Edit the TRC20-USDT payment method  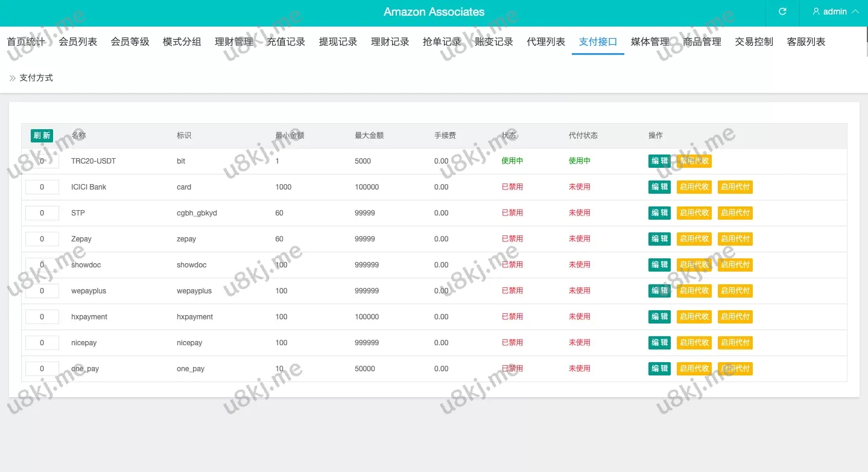659,161
